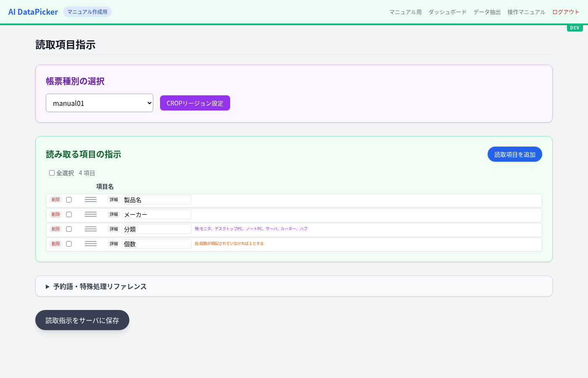588x378 pixels.
Task: Click 読取指示をサーバに保存 button
Action: pyautogui.click(x=82, y=320)
